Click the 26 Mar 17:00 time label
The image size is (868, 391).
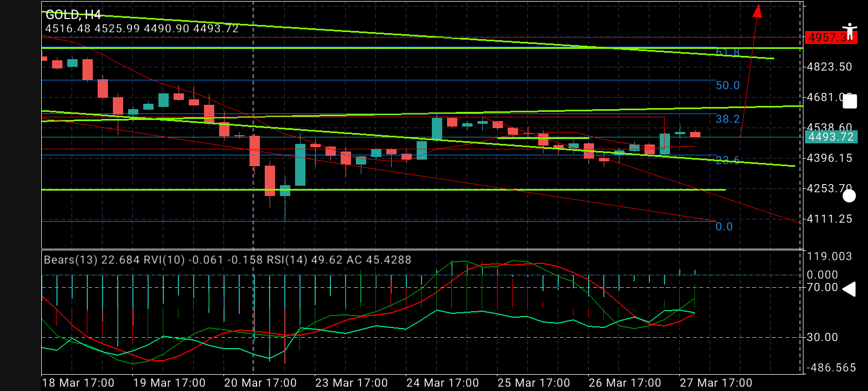tap(625, 383)
